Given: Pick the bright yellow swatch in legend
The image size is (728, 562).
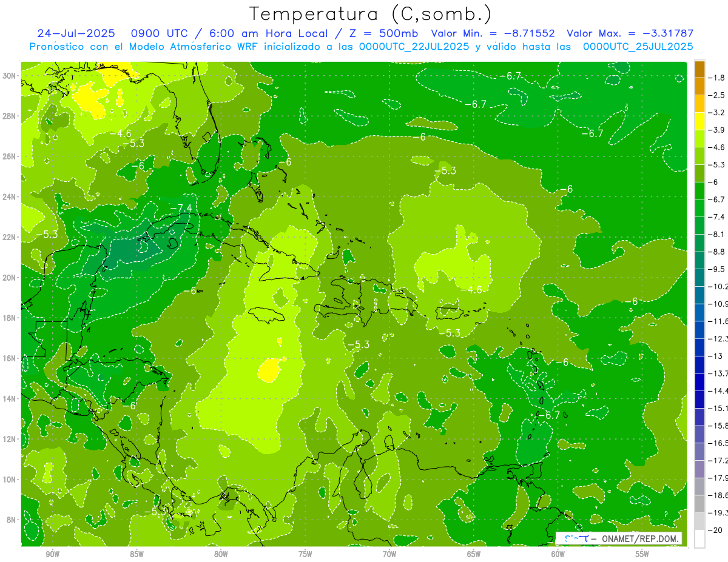Looking at the screenshot, I should (699, 121).
